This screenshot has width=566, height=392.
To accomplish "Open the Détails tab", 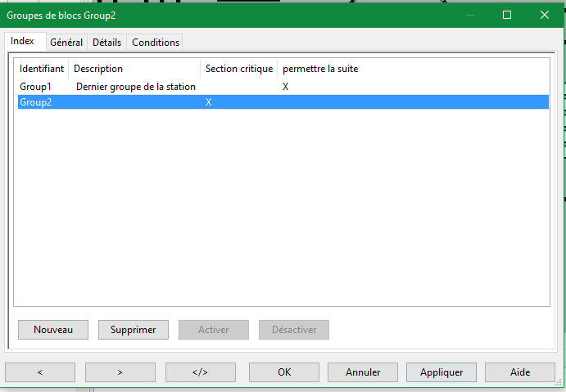I will [106, 42].
